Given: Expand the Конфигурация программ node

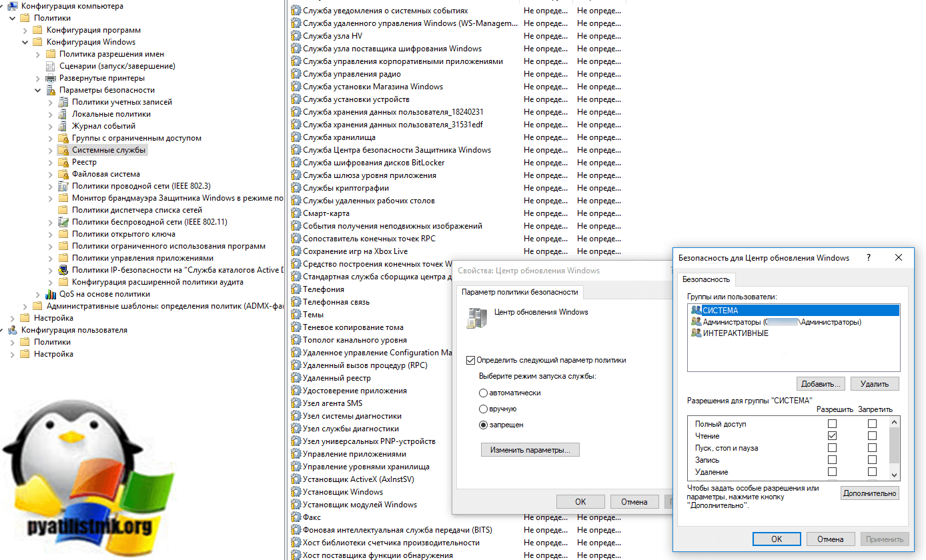Looking at the screenshot, I should tap(25, 30).
